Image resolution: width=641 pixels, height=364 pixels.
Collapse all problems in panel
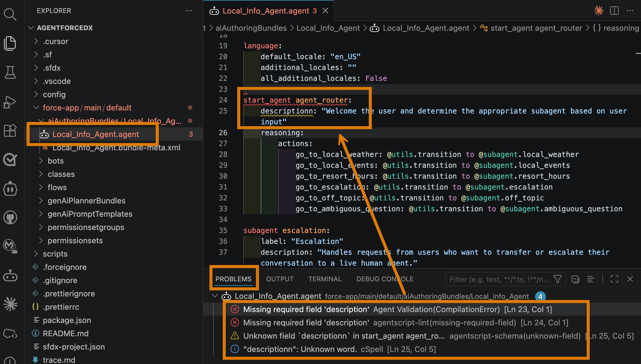tap(576, 279)
